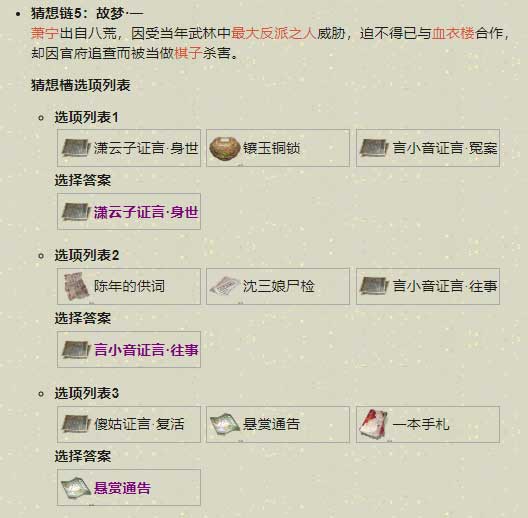Screen dimensions: 528x518
Task: Click the 言小音证言·冤案 scroll icon
Action: 374,148
